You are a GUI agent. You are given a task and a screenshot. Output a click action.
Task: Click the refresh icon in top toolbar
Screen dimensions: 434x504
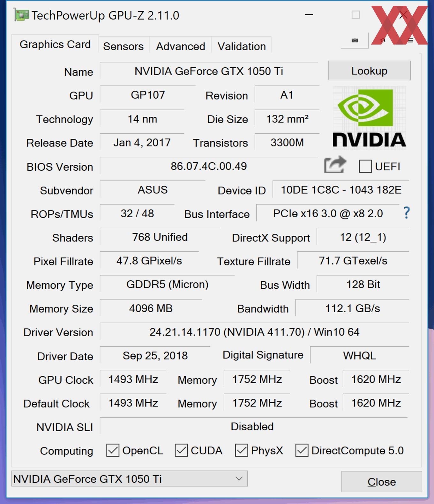(x=383, y=40)
